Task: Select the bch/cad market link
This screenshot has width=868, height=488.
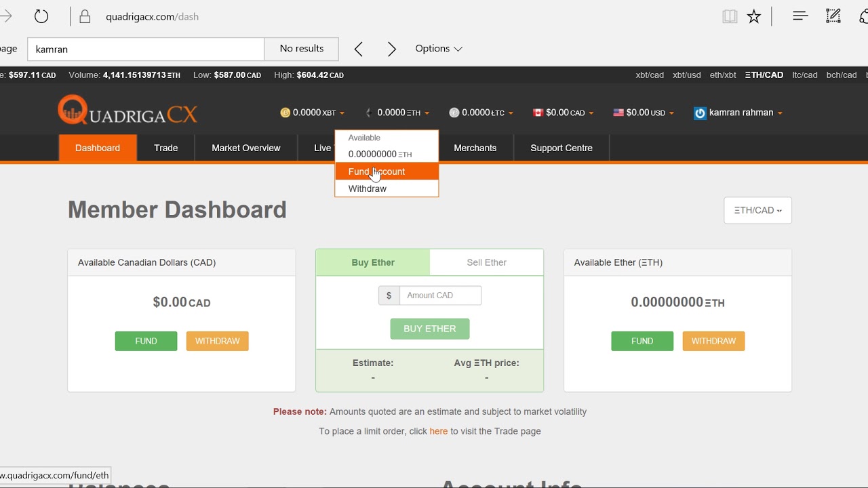Action: (x=842, y=75)
